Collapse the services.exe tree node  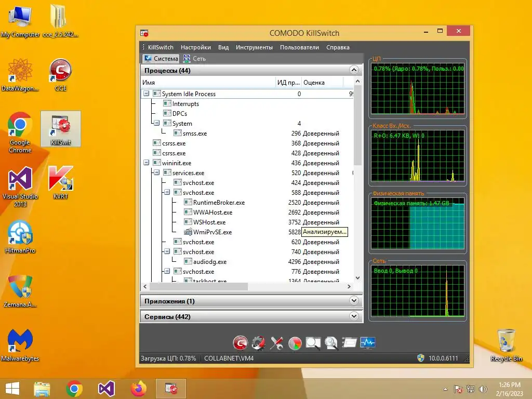pos(157,172)
